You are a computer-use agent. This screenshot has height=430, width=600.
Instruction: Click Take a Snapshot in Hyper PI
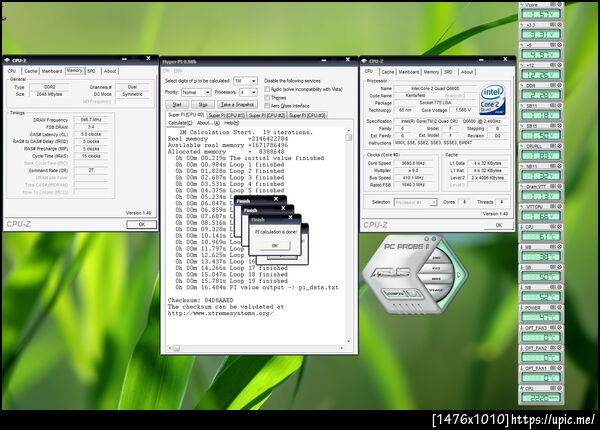(237, 104)
